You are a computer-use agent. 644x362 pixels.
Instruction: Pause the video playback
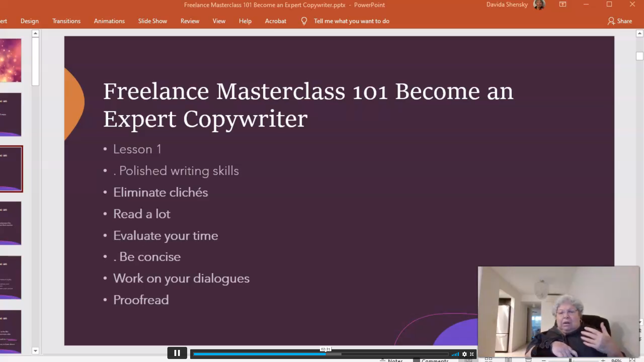click(177, 353)
